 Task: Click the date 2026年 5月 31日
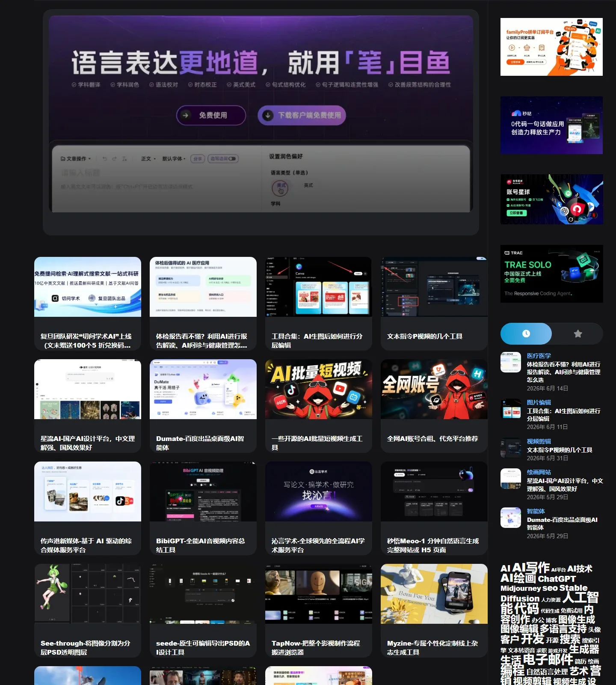click(548, 458)
